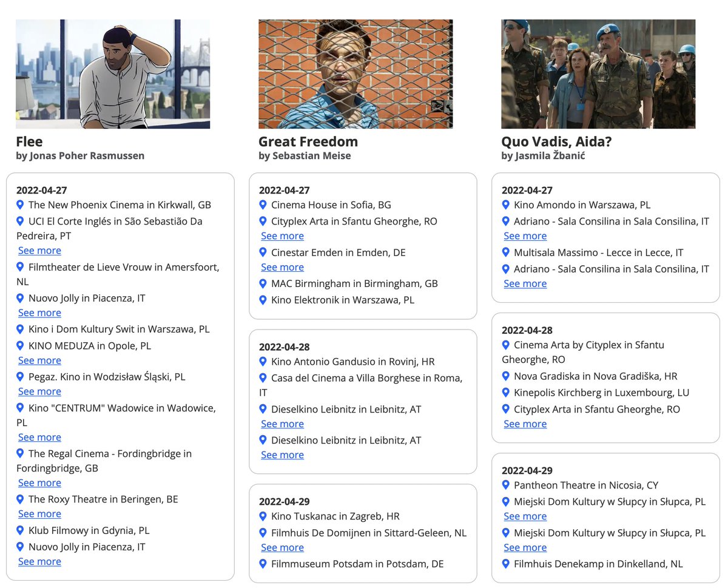
Task: Open See more under Cityplex Arta in Great Freedom
Action: [282, 236]
